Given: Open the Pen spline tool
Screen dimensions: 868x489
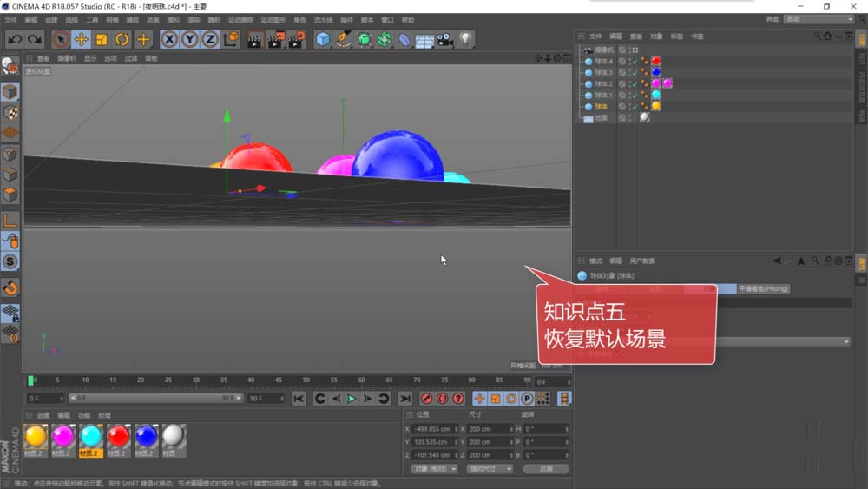Looking at the screenshot, I should pyautogui.click(x=344, y=39).
